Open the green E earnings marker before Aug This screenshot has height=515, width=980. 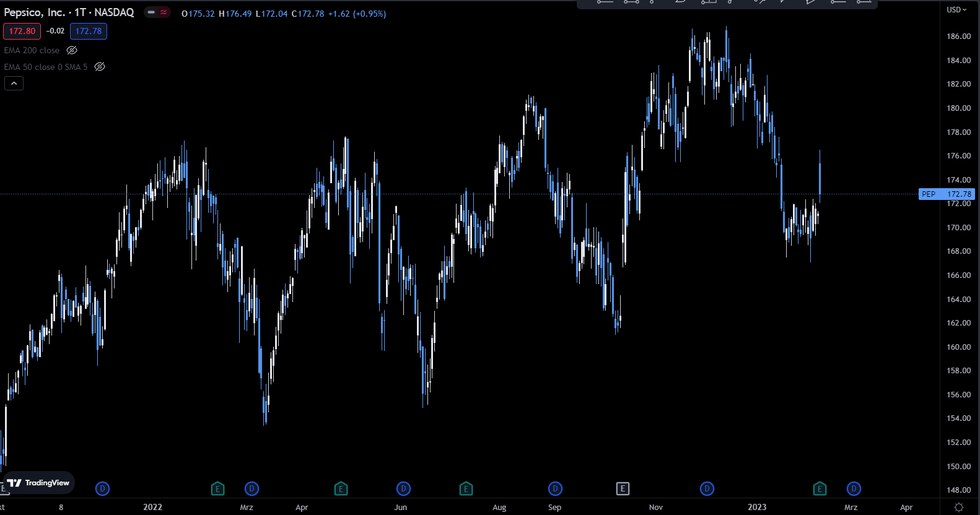tap(466, 489)
